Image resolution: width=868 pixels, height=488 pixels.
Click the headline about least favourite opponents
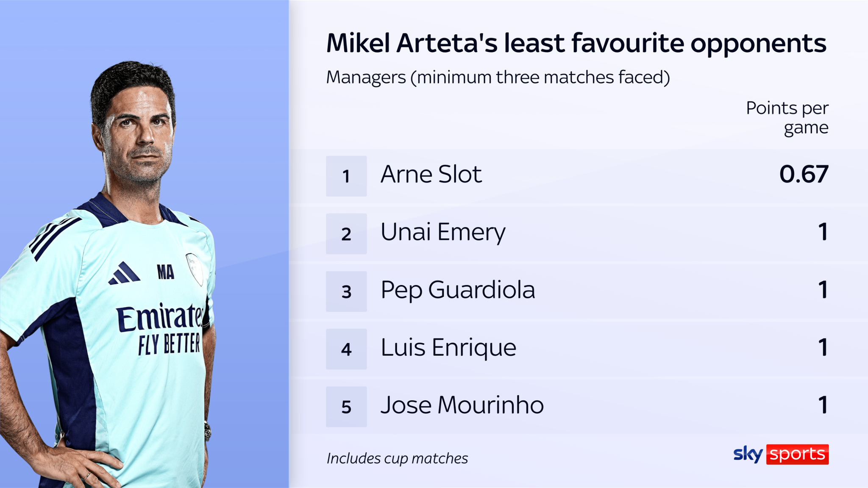click(576, 43)
